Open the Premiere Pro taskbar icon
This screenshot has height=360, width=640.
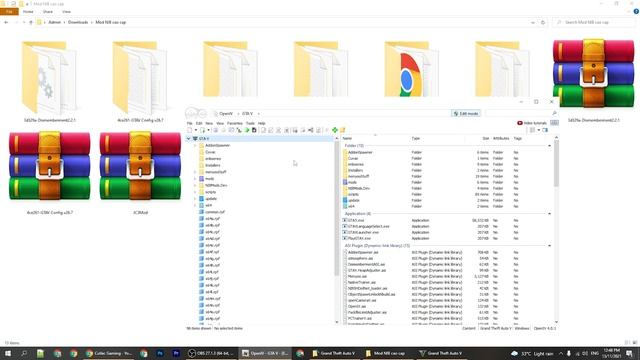point(176,353)
